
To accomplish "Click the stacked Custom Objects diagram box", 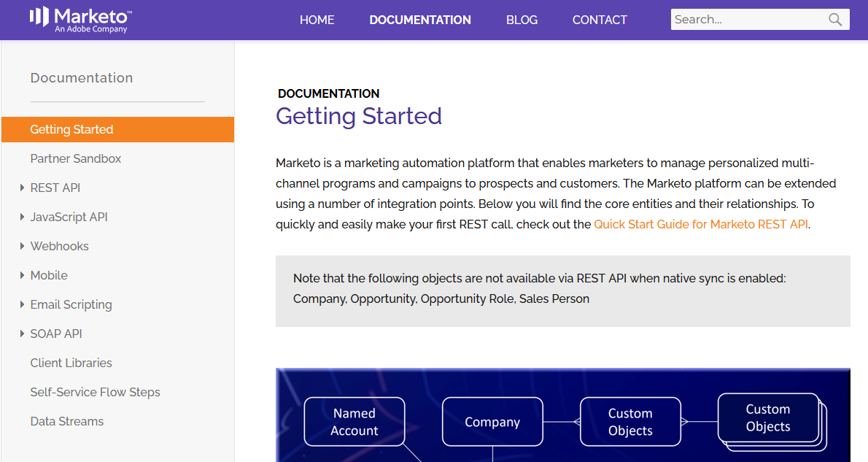I will pos(772,422).
